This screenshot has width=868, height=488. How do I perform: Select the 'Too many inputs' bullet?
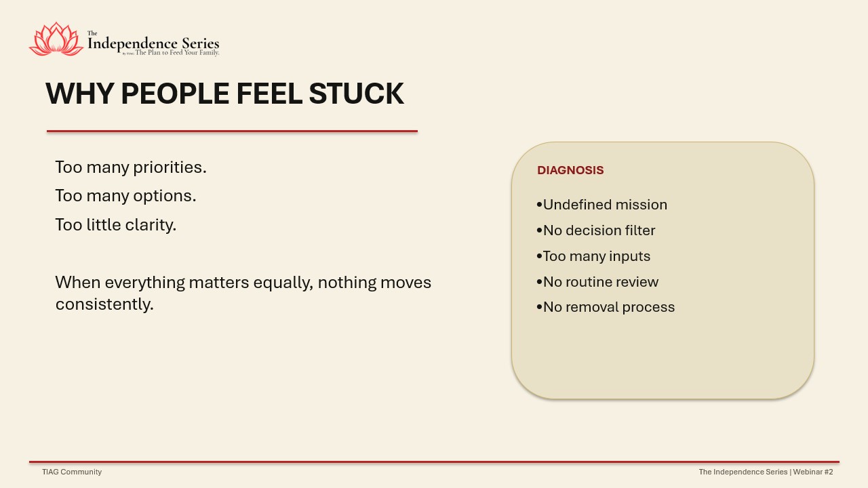coord(593,256)
